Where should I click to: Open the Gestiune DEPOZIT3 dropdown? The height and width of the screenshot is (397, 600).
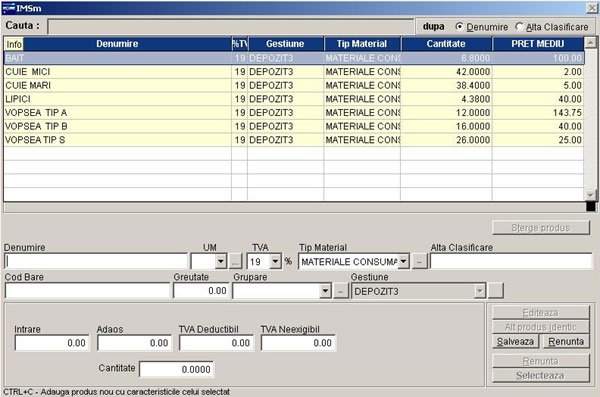479,291
